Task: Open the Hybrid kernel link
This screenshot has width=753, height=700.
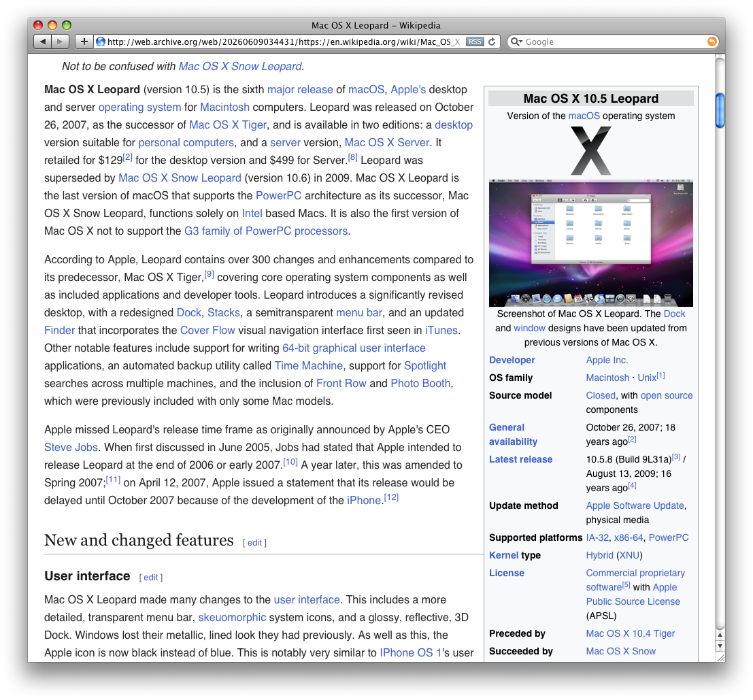Action: (x=599, y=556)
